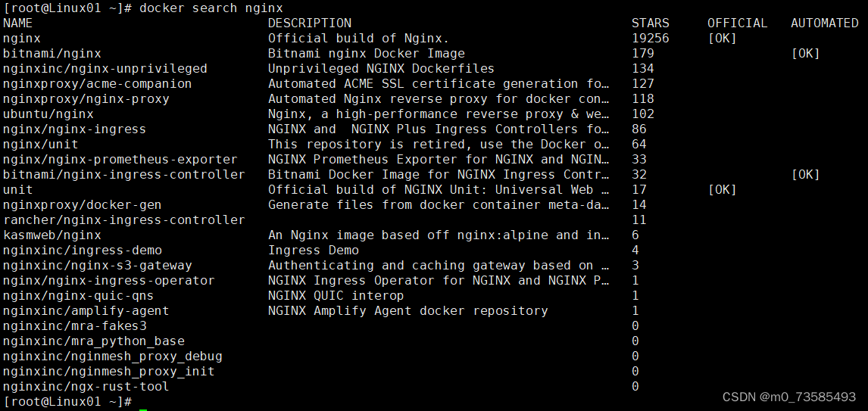Viewport: 868px width, 411px height.
Task: Click the ubuntu/nginx image name
Action: (x=48, y=114)
